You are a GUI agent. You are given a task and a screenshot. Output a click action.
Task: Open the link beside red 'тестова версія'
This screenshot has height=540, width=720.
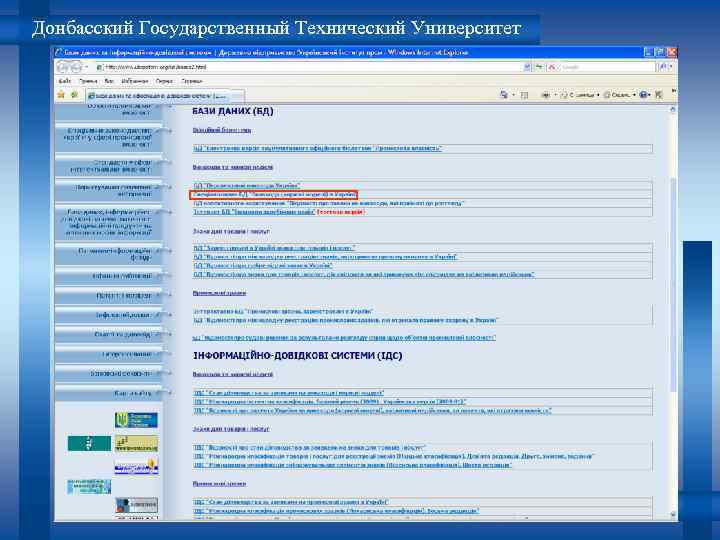coord(254,212)
